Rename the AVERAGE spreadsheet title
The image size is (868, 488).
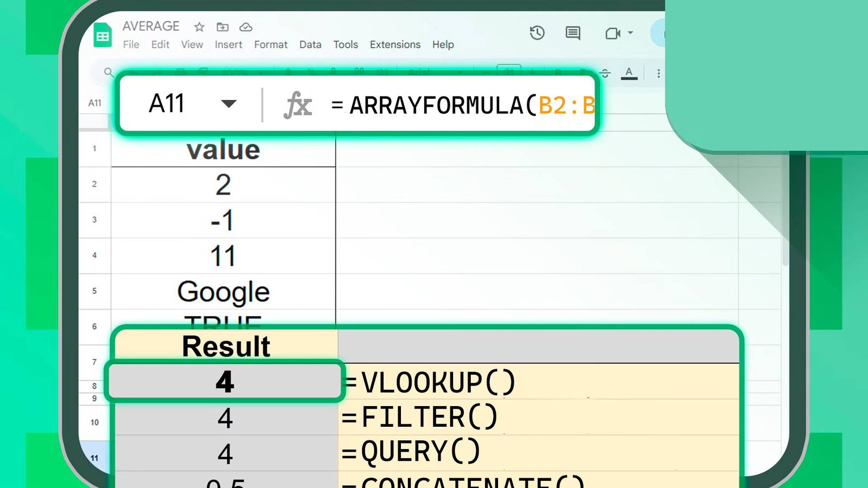[x=151, y=25]
